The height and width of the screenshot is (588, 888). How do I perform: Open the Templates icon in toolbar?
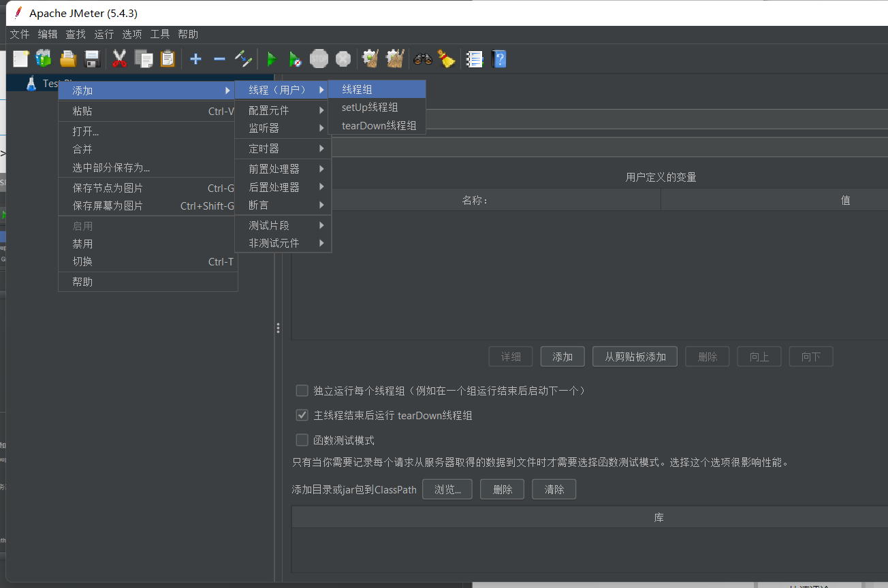tap(44, 59)
